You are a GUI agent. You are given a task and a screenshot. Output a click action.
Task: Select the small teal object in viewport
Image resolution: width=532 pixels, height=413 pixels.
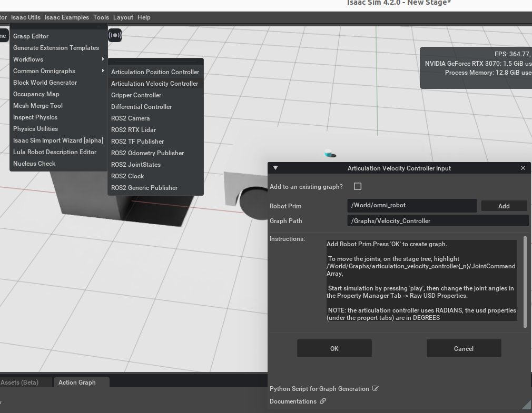(x=329, y=153)
